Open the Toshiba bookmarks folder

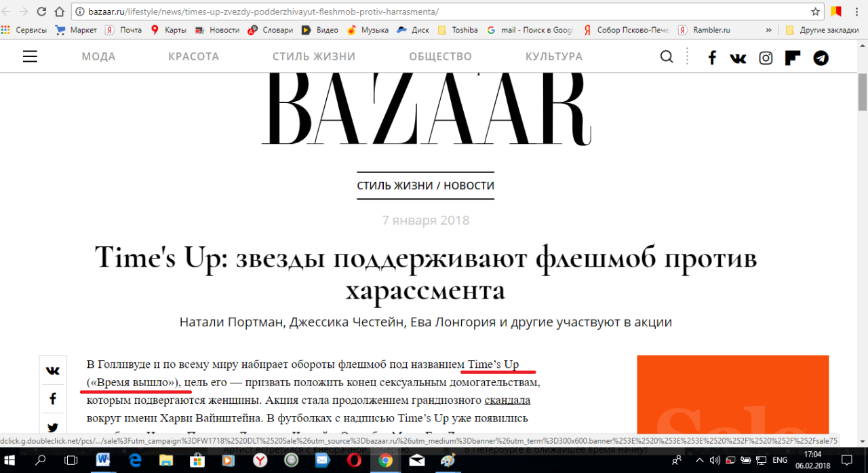pos(458,30)
